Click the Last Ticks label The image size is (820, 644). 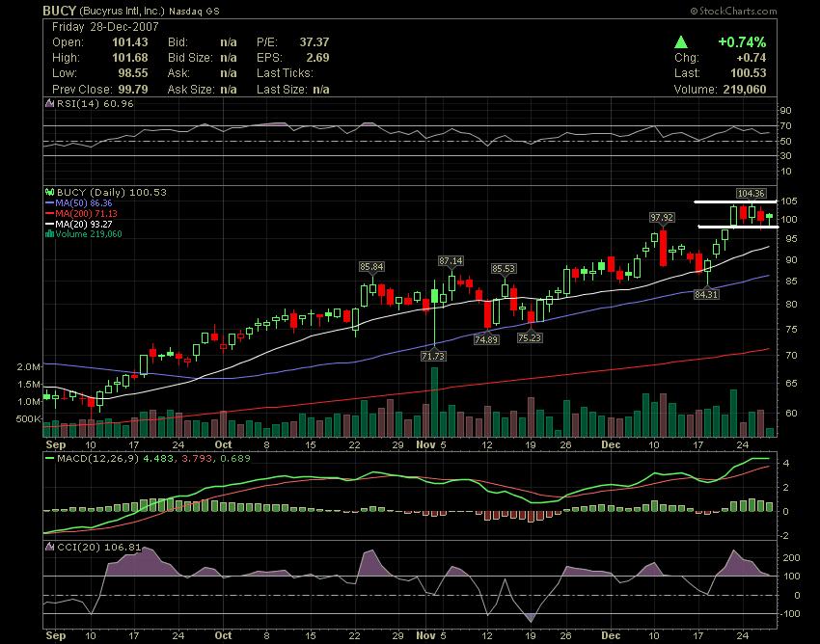[285, 73]
